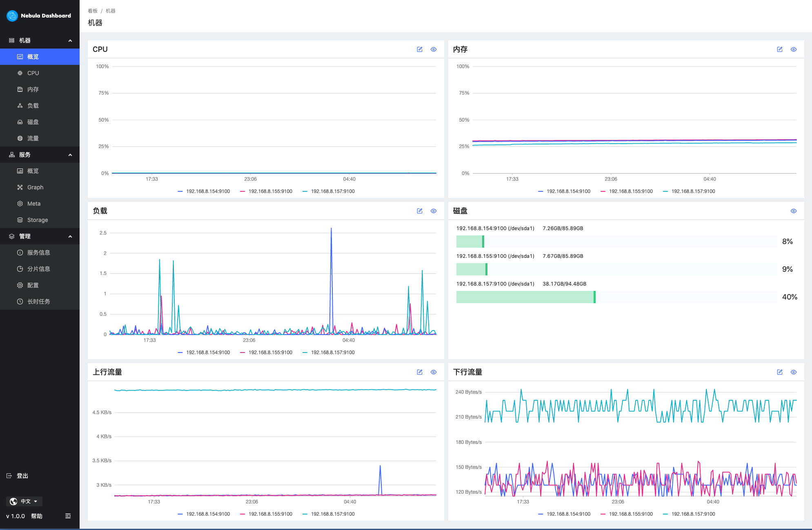Click disk usage bar for 192.168.8.157:9100
The height and width of the screenshot is (530, 812).
[x=616, y=297]
